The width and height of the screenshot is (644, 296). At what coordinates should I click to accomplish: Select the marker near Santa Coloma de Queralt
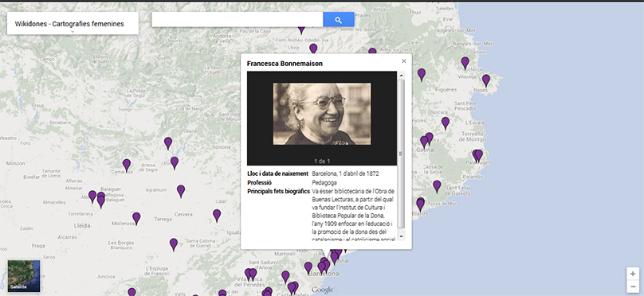point(174,244)
